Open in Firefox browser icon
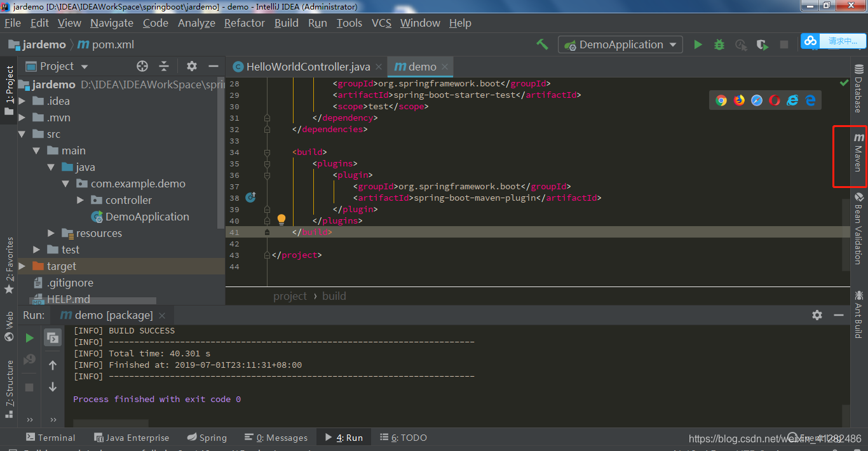 click(739, 100)
